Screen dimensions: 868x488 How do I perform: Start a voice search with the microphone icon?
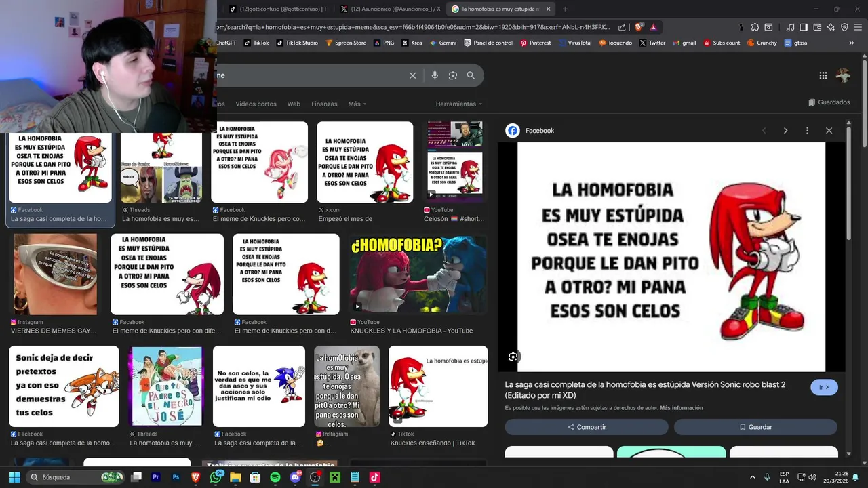pyautogui.click(x=435, y=75)
